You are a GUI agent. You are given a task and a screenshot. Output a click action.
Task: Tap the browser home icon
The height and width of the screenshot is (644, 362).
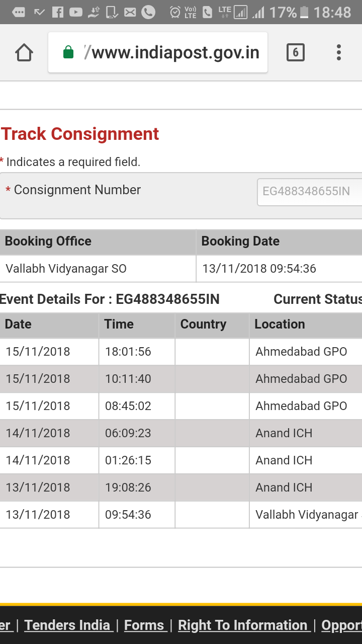(x=24, y=52)
